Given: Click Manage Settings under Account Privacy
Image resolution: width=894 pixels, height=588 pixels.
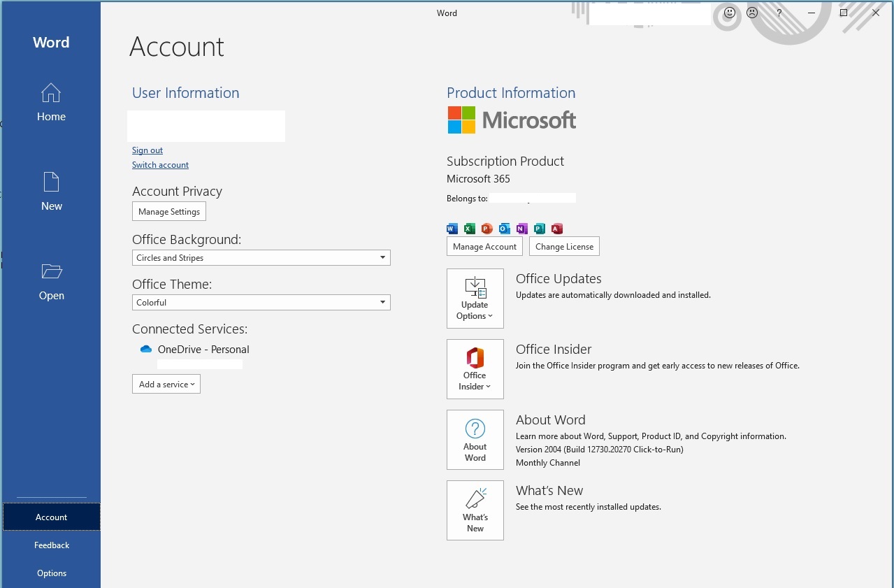Looking at the screenshot, I should 169,211.
